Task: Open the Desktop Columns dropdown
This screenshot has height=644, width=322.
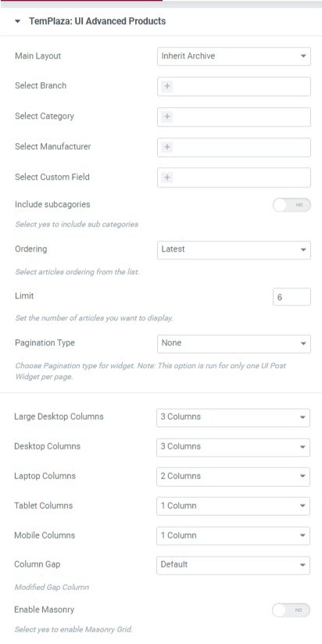Action: (x=233, y=447)
